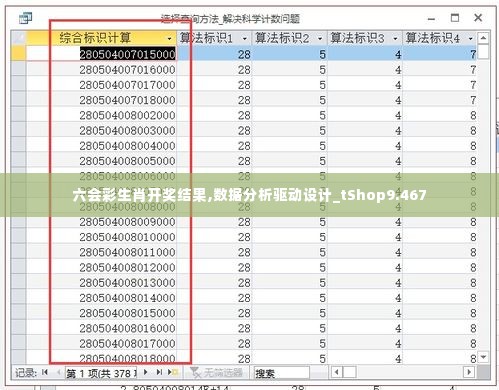The height and width of the screenshot is (390, 499).
Task: Click horizontal scrollbar left arrow
Action: tap(337, 372)
